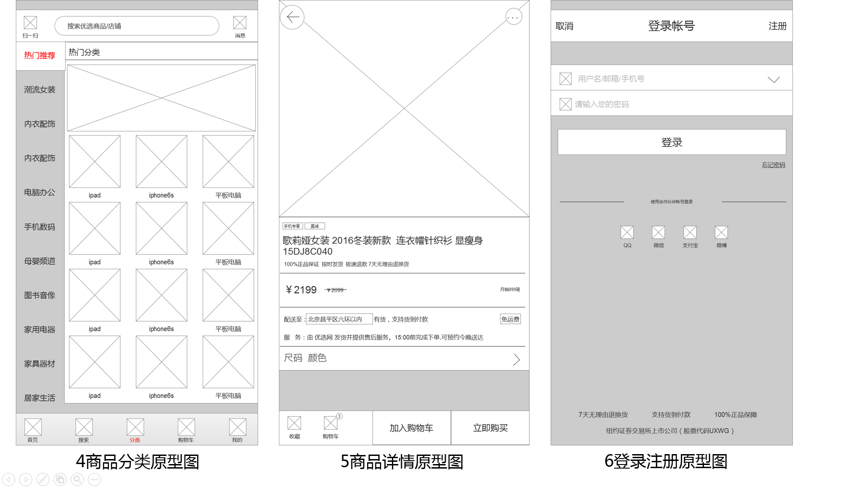Open the see all slides icon

[60, 479]
